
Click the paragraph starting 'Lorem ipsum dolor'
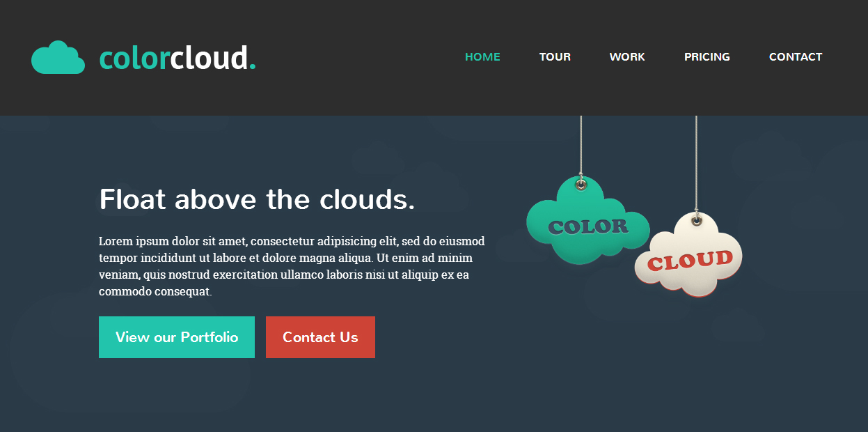pos(292,266)
